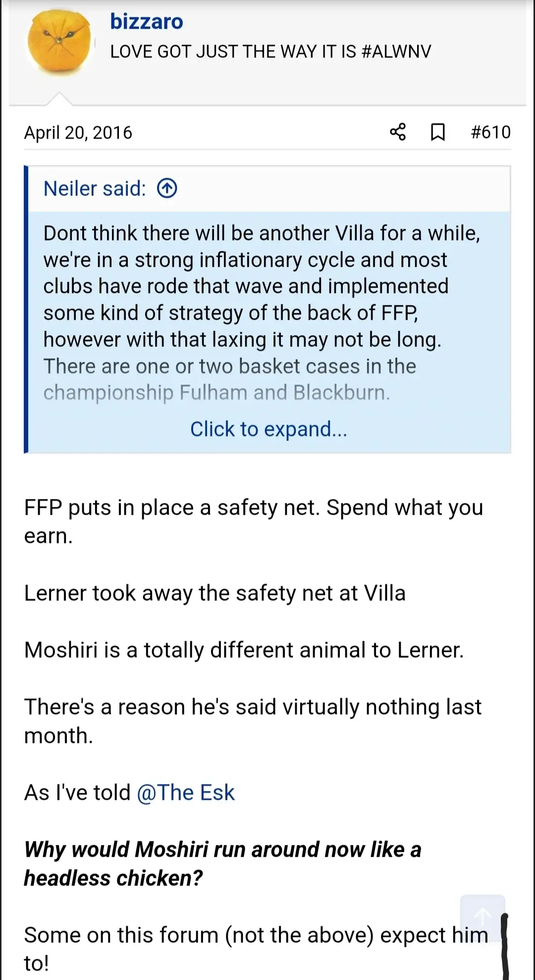Click the "Moshiri is a totally different animal" line
Screen dimensions: 535x980
tap(244, 650)
